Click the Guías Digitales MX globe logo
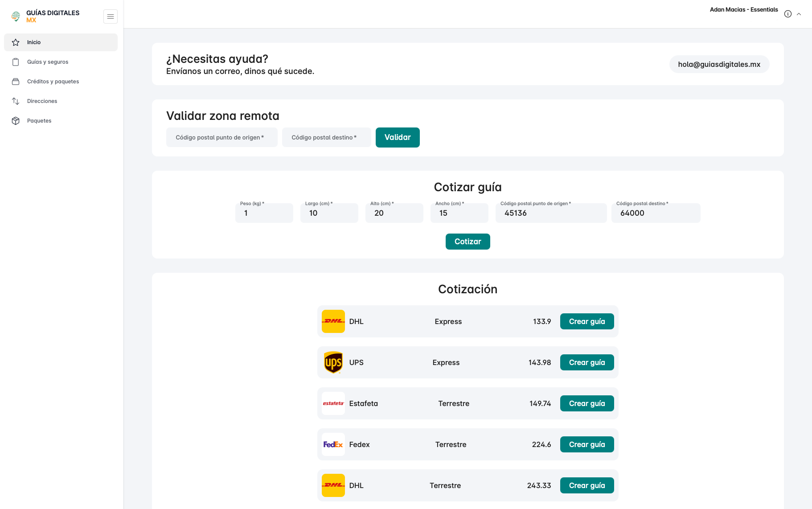Viewport: 812px width, 509px height. click(x=16, y=16)
